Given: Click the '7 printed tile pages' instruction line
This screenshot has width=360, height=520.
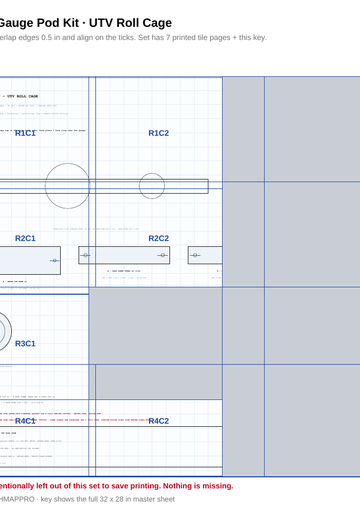Looking at the screenshot, I should click(133, 37).
